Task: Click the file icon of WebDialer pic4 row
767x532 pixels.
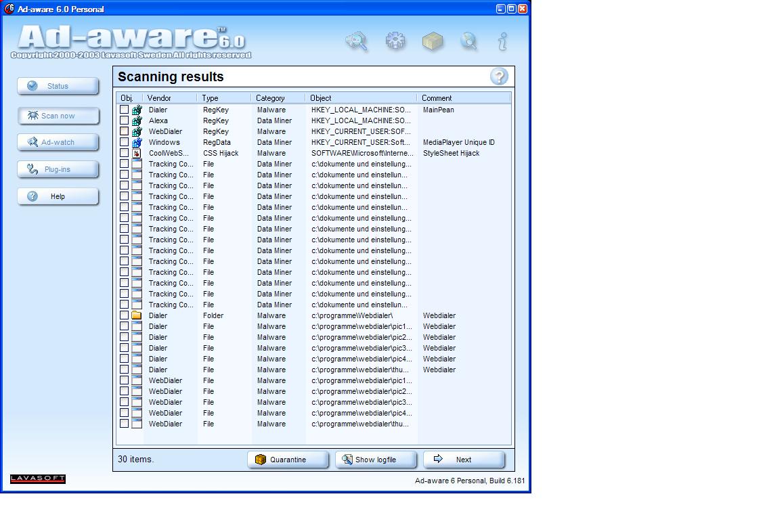Action: pyautogui.click(x=137, y=413)
